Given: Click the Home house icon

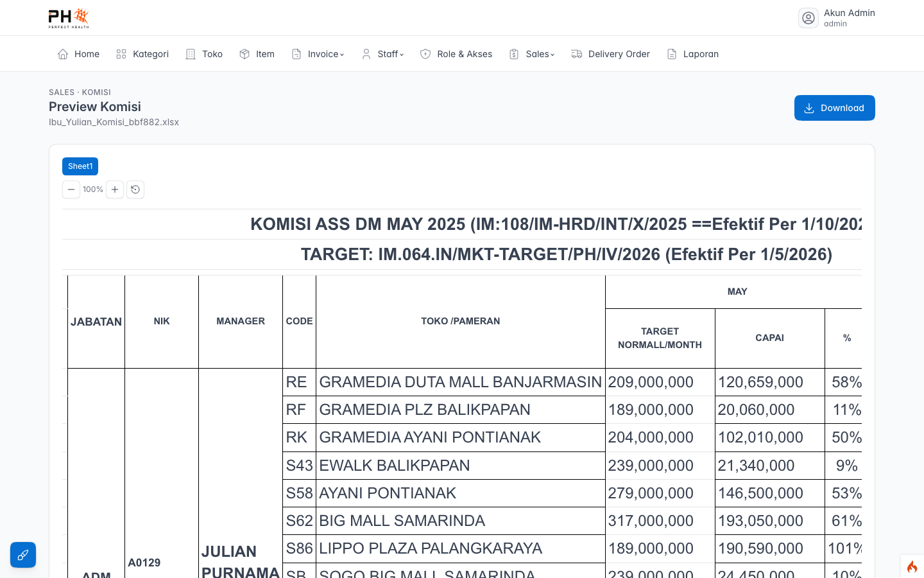Looking at the screenshot, I should coord(63,54).
